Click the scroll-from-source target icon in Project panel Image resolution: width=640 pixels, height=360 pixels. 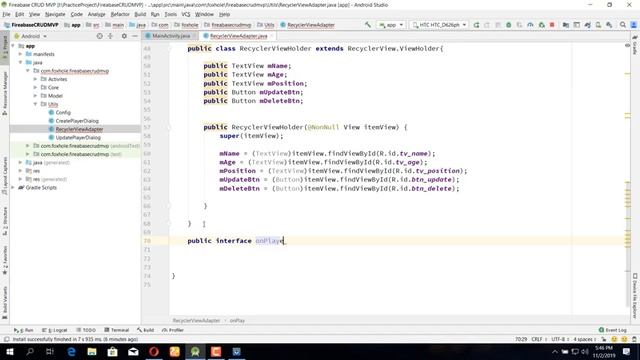100,36
